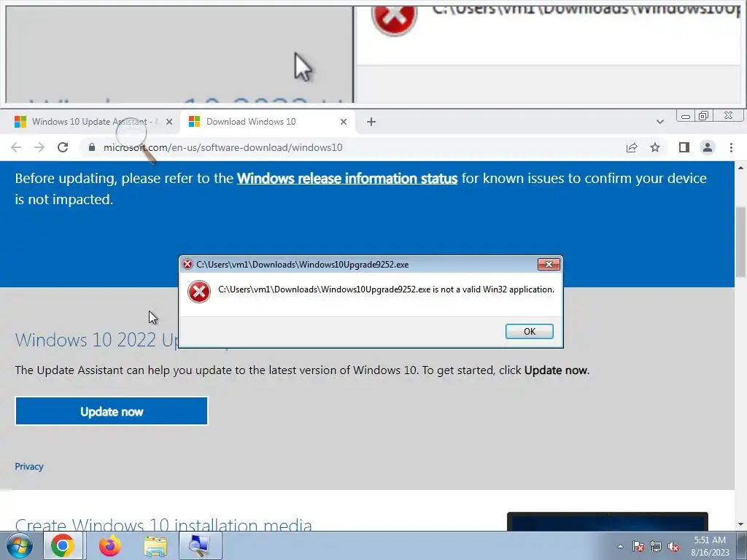Close the Download Windows 10 tab
Viewport: 747px width, 560px height.
[x=344, y=122]
